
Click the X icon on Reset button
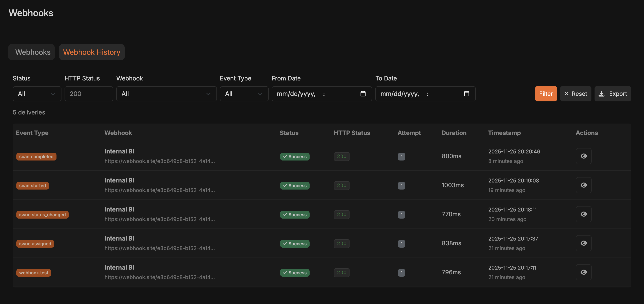(x=567, y=94)
